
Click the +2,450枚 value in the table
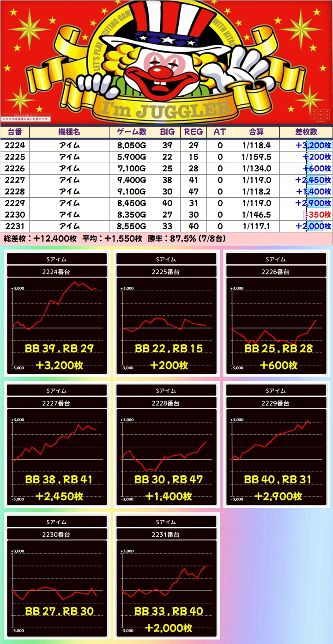(314, 180)
